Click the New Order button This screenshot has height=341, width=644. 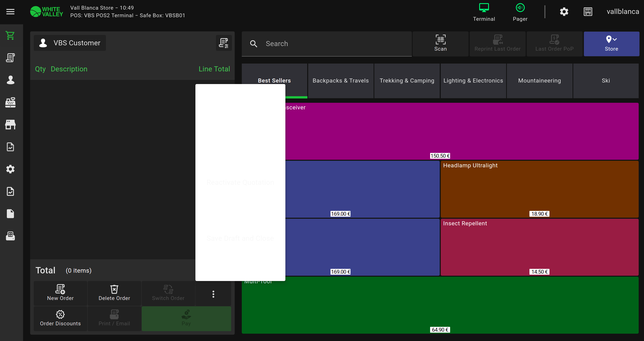coord(60,293)
